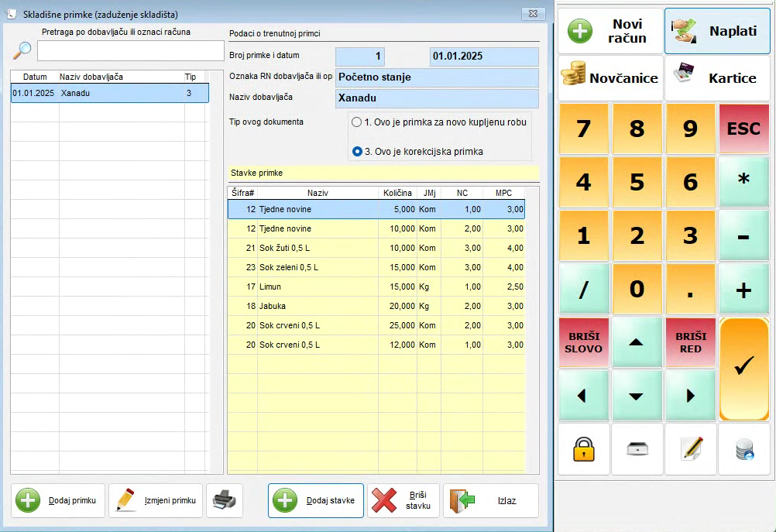Screen dimensions: 776x532
Task: Click the printer icon button
Action: (224, 500)
